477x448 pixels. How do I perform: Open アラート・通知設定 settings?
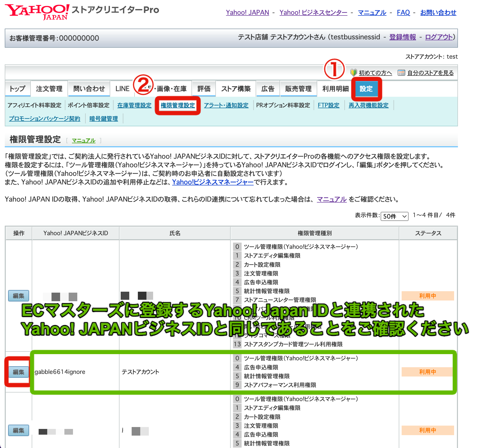[226, 105]
